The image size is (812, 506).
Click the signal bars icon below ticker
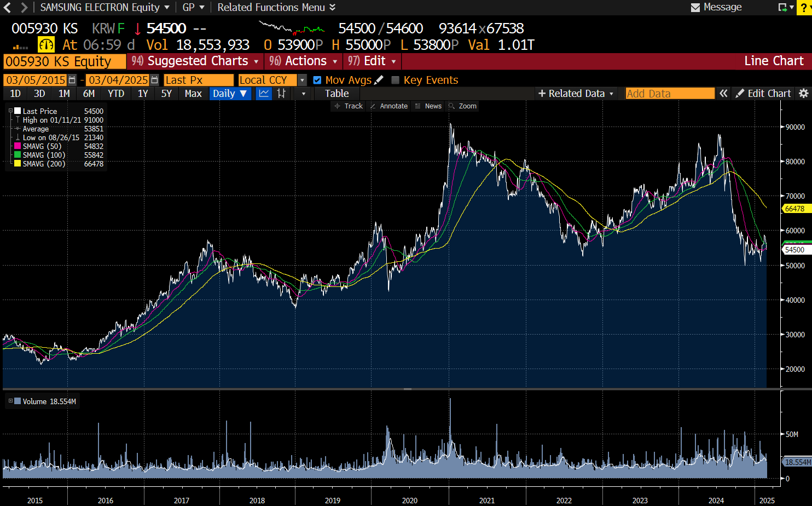click(x=20, y=47)
